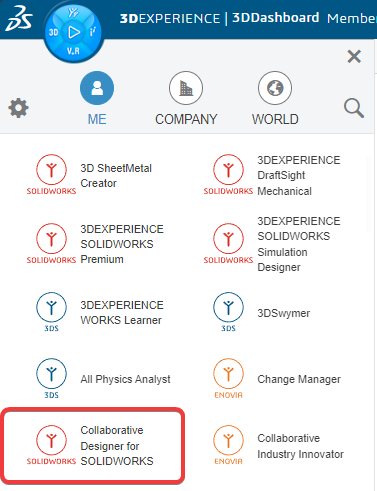
Task: Click the COMPANY building icon
Action: click(186, 88)
